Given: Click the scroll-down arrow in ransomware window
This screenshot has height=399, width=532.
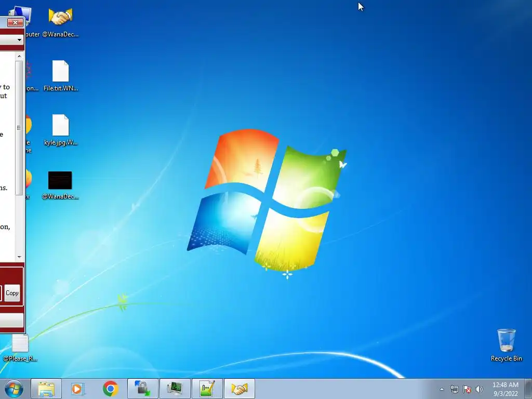Looking at the screenshot, I should (x=19, y=257).
